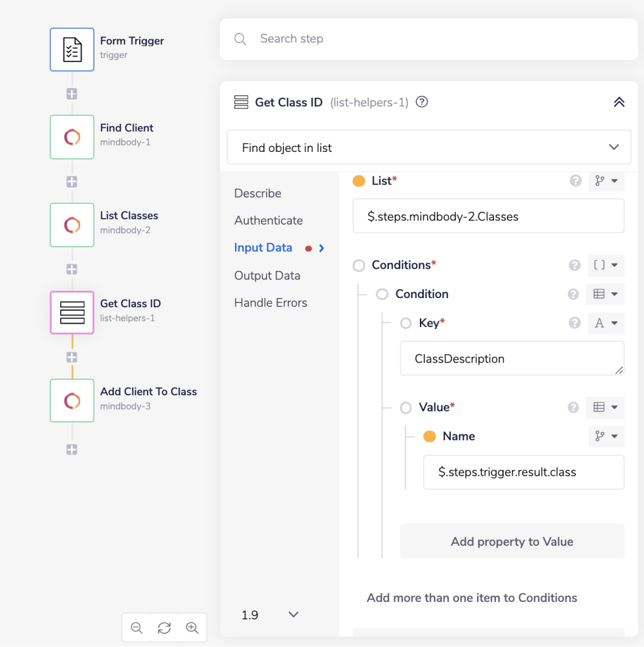The width and height of the screenshot is (644, 647).
Task: Open the List field type dropdown
Action: click(606, 182)
